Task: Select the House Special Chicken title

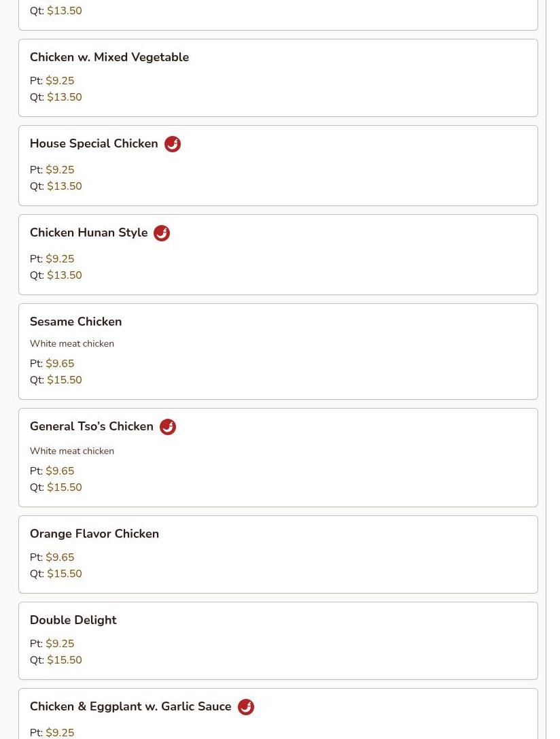Action: [94, 143]
